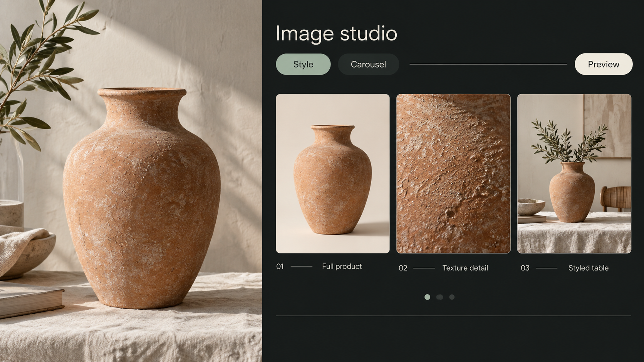Image resolution: width=644 pixels, height=362 pixels.
Task: Select the Style tab pill
Action: [x=303, y=64]
